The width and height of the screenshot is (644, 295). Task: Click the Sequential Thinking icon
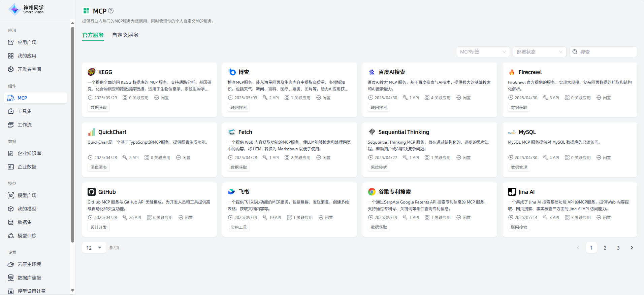point(372,132)
